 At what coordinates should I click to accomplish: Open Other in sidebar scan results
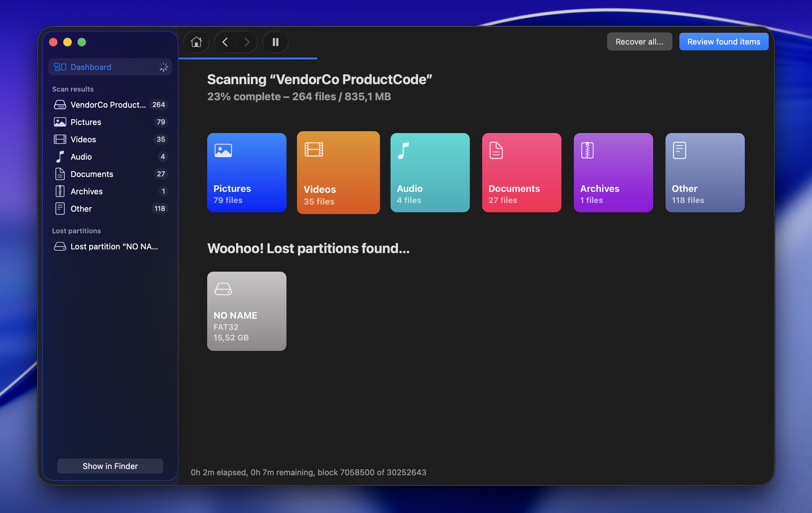110,209
